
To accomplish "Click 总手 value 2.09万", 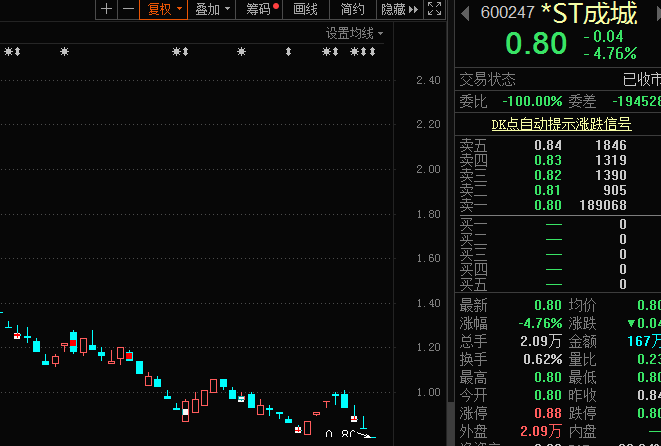I will tap(541, 341).
